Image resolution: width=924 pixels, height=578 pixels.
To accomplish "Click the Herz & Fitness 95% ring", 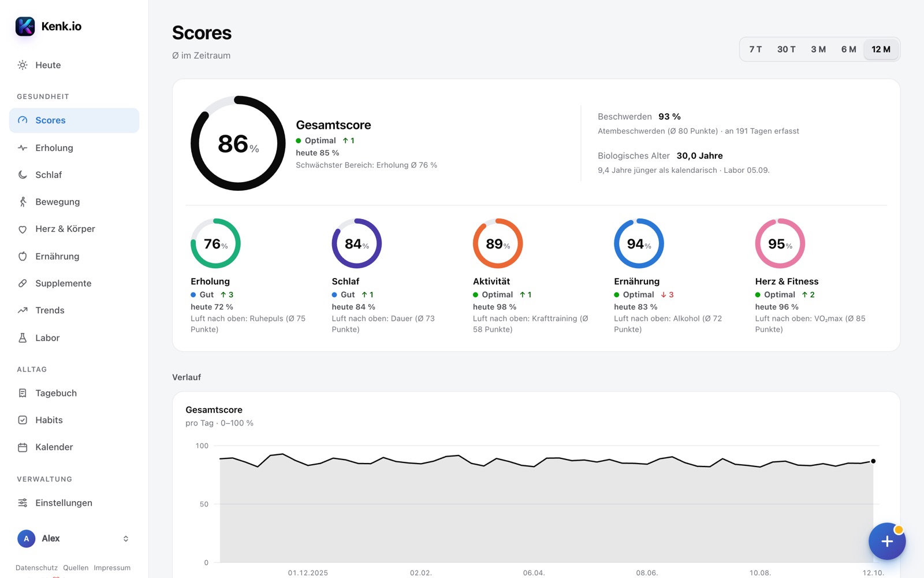I will point(780,243).
